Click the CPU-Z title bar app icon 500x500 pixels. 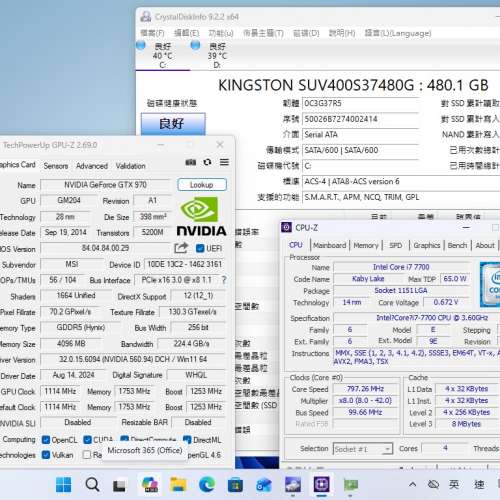tap(286, 227)
